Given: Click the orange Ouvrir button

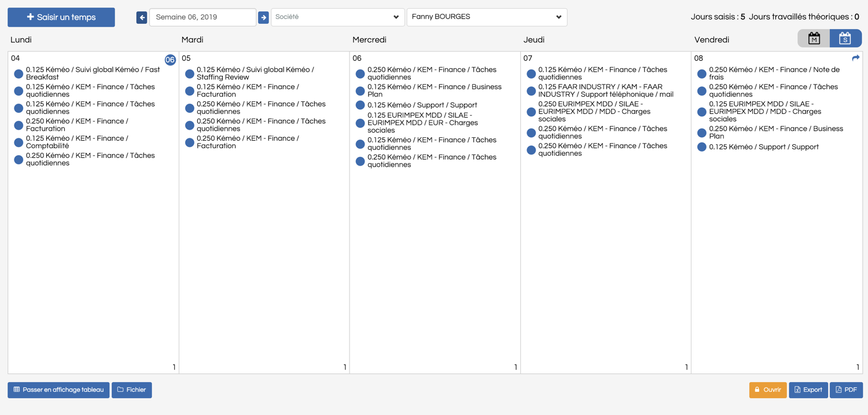Looking at the screenshot, I should [x=768, y=390].
